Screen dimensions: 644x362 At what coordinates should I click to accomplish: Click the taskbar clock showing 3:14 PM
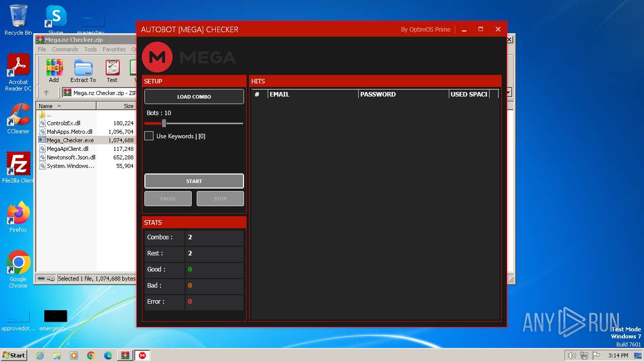(x=618, y=355)
